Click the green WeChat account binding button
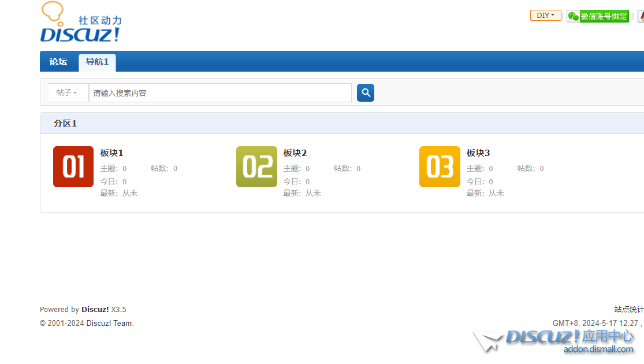 tap(598, 16)
